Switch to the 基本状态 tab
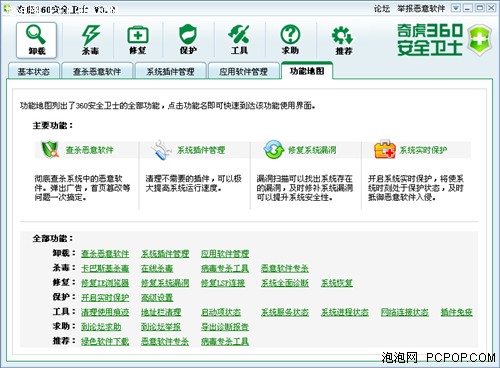Screen dimensions: 500x368 [34, 71]
